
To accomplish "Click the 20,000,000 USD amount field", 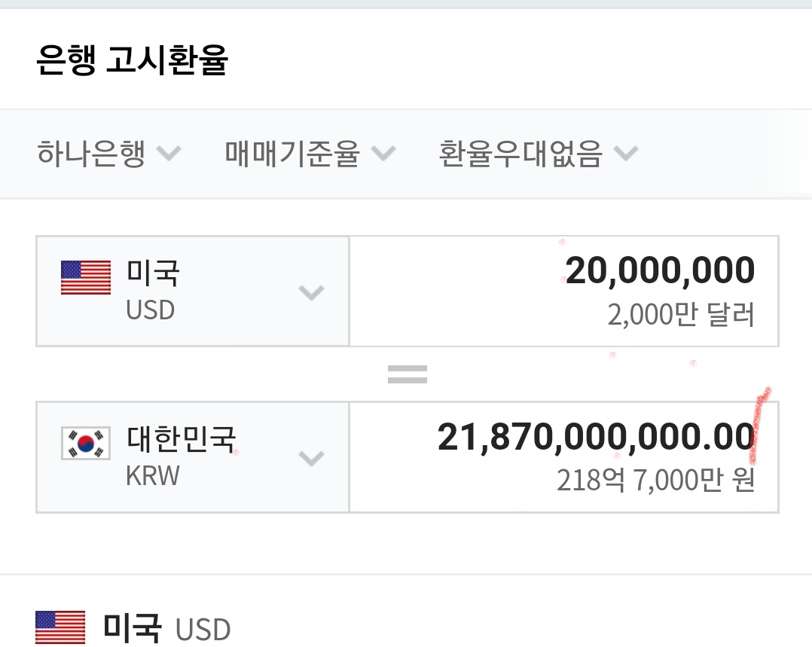I will (660, 271).
